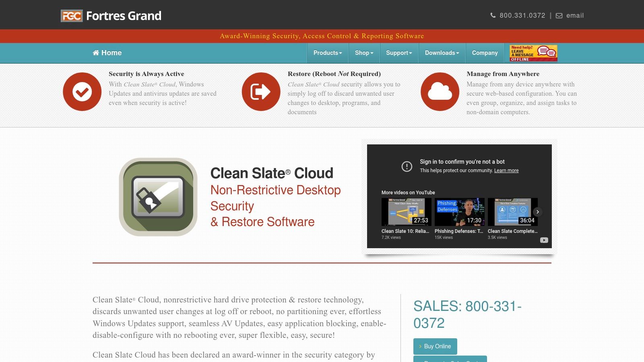Open the Company menu item
Viewport: 644px width, 362px height.
coord(485,53)
